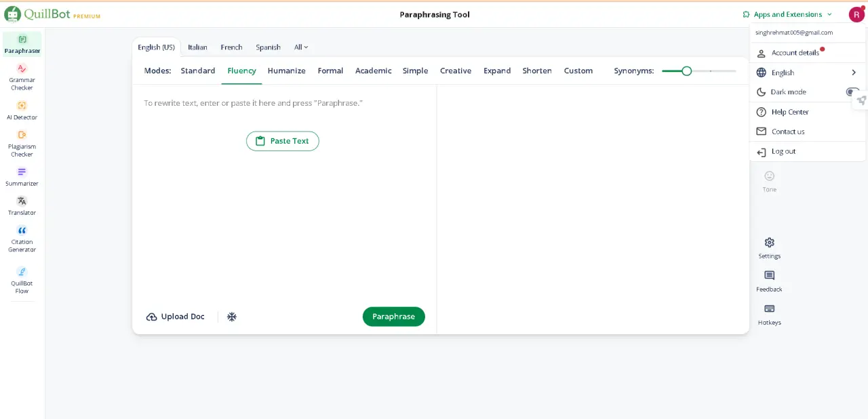Screen dimensions: 868x419
Task: Select the Academic mode
Action: coord(373,71)
